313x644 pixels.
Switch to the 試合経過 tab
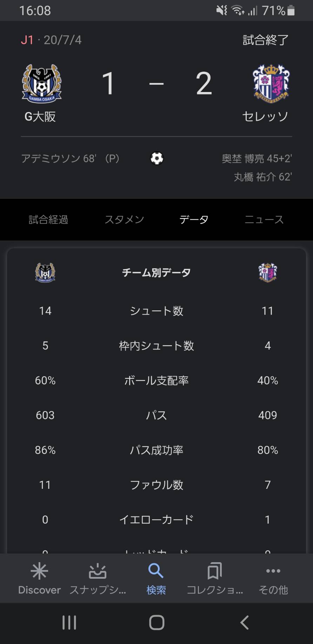[x=48, y=220]
